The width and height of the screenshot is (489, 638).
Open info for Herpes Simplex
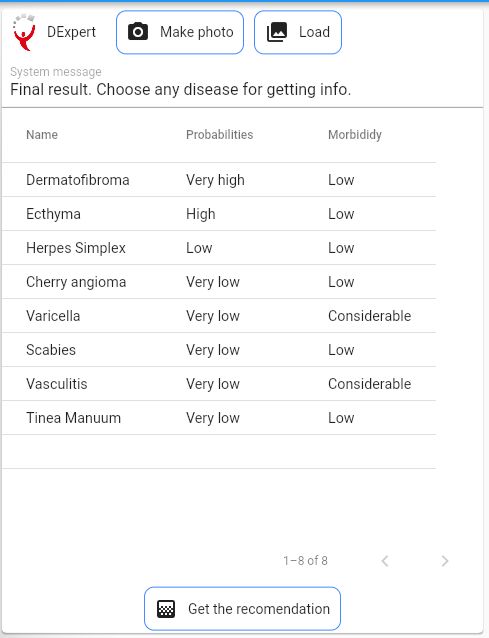pyautogui.click(x=219, y=248)
